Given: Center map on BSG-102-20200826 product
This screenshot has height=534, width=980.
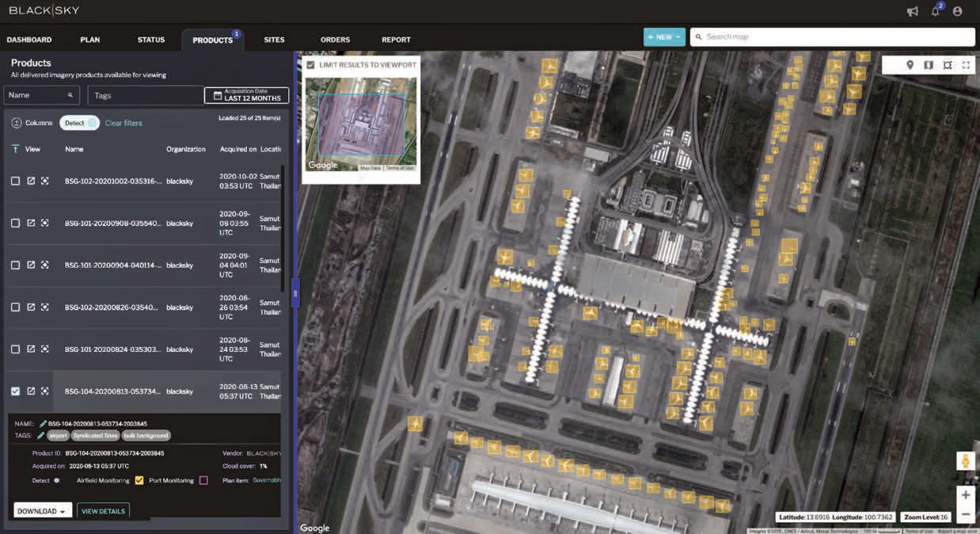Looking at the screenshot, I should [x=45, y=307].
